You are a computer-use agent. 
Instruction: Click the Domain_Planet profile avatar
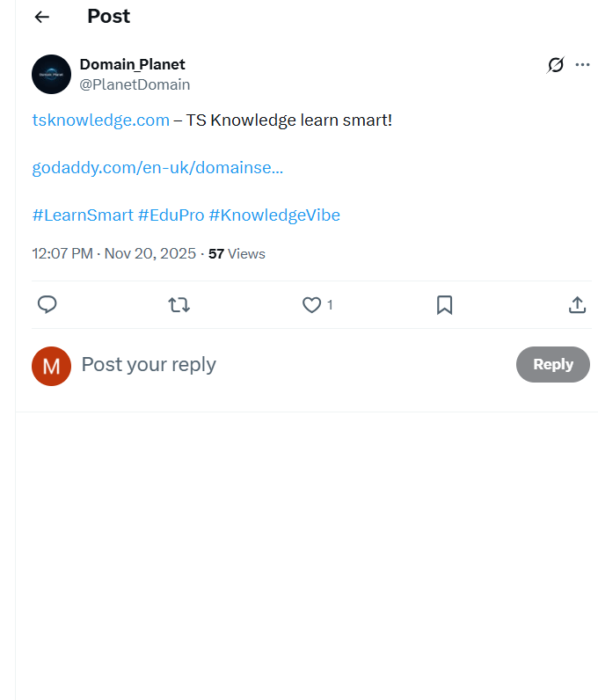(51, 74)
